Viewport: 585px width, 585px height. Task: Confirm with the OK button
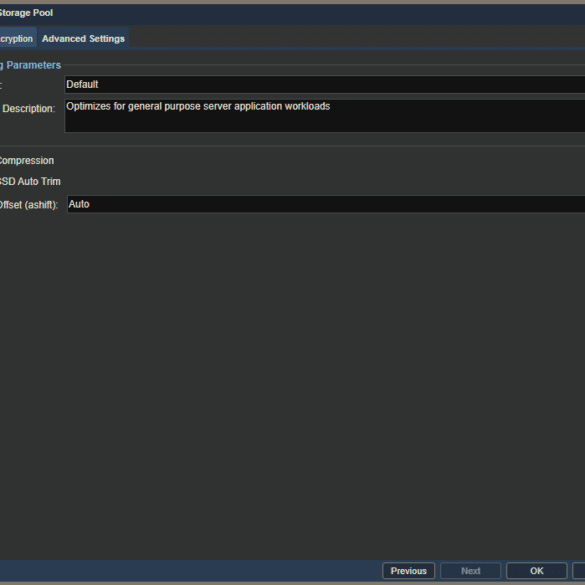[x=536, y=571]
